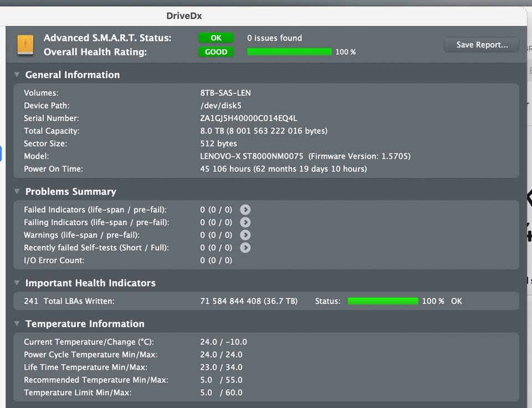532x408 pixels.
Task: Collapse the Problems Summary section
Action: coord(17,192)
